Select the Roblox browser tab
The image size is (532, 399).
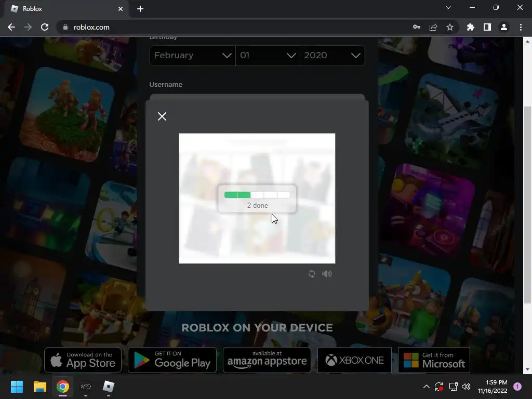tap(66, 9)
